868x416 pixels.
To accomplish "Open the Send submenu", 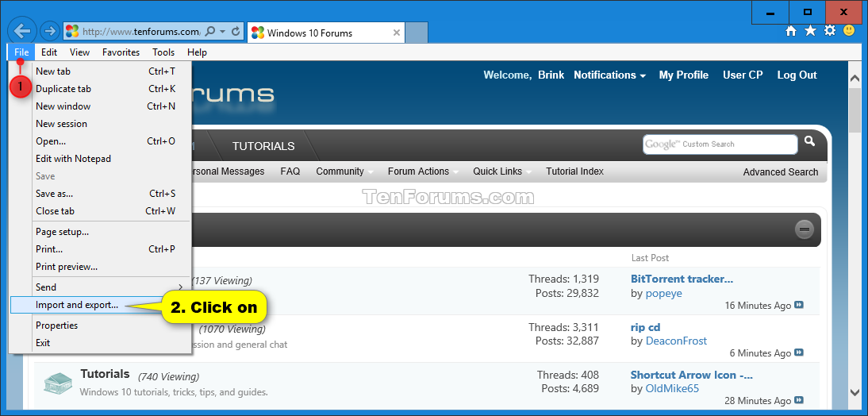I will pyautogui.click(x=100, y=287).
